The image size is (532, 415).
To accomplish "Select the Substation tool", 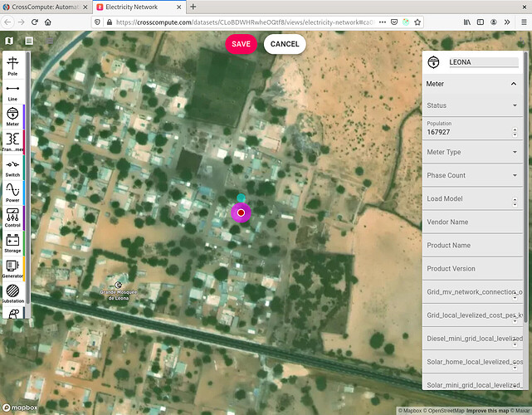I will tap(12, 294).
